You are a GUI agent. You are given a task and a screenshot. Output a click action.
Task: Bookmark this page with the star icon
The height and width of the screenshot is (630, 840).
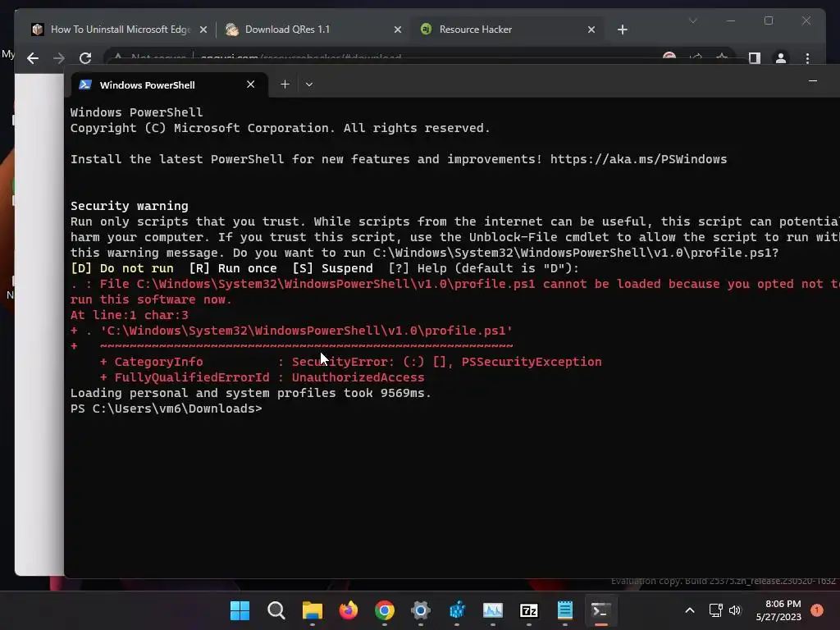(722, 57)
